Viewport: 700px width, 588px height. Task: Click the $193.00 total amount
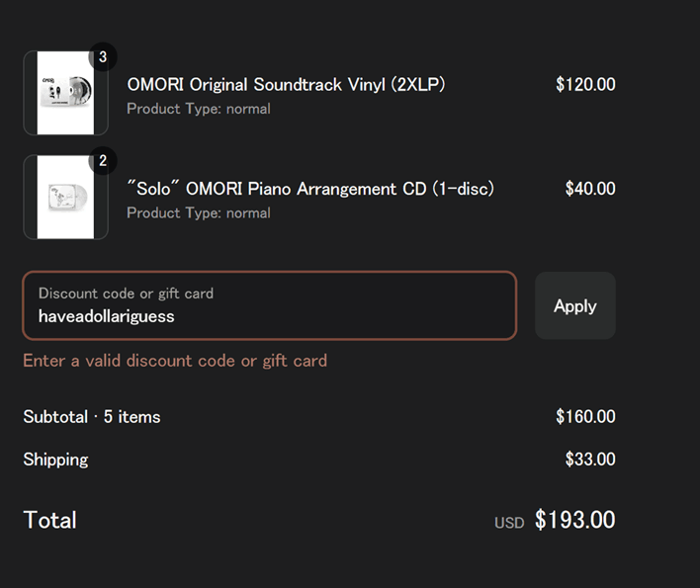point(575,520)
